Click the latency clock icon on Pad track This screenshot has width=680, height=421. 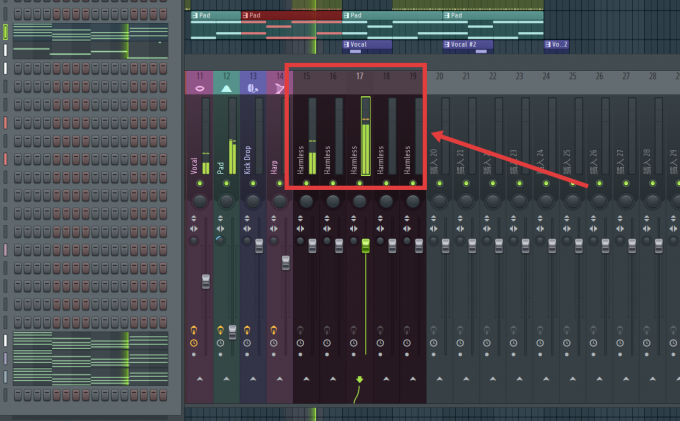coord(220,343)
